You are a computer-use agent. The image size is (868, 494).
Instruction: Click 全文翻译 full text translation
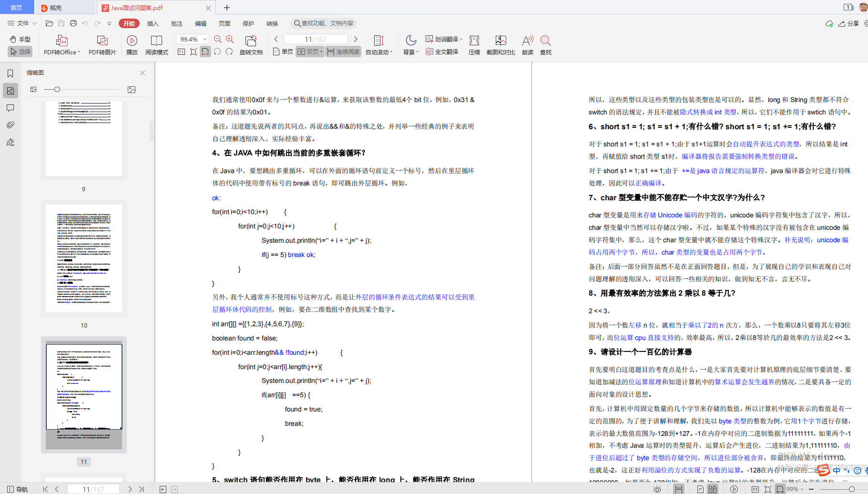tap(442, 51)
